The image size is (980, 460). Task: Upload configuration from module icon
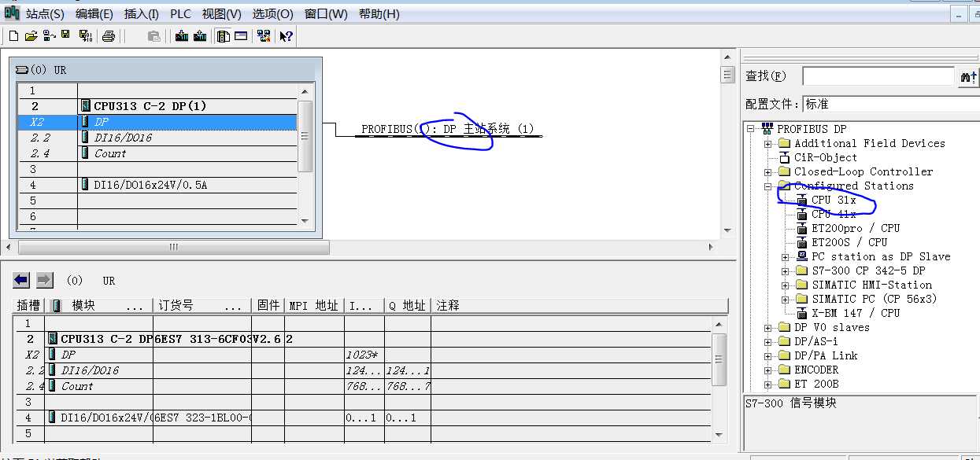point(200,36)
